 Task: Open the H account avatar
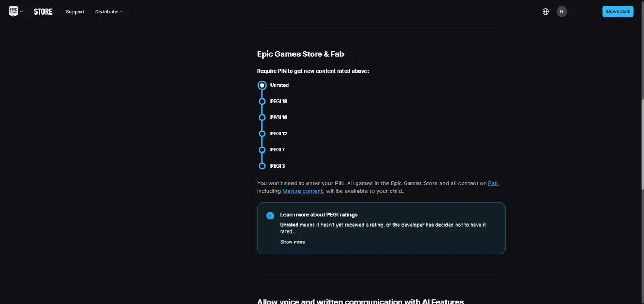click(x=562, y=11)
